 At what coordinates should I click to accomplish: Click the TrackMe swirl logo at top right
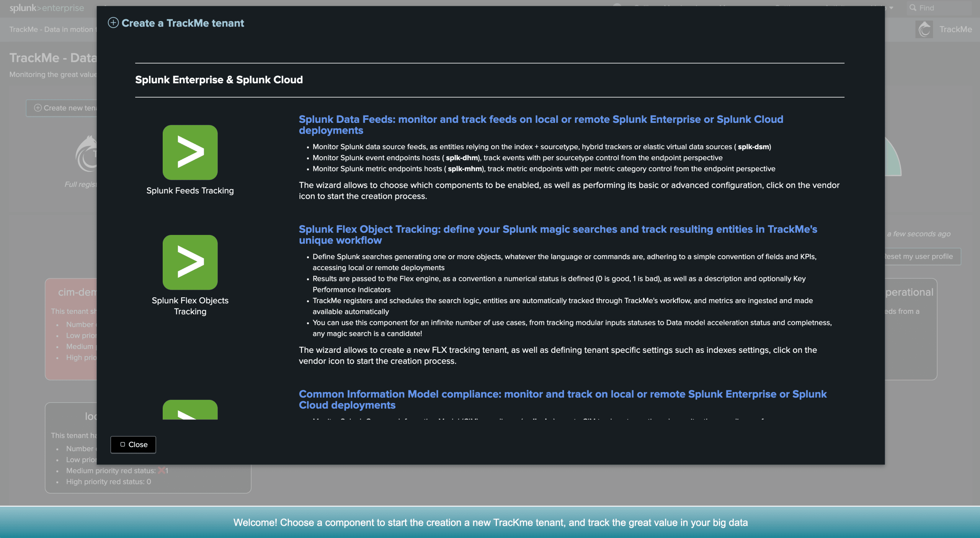tap(924, 29)
